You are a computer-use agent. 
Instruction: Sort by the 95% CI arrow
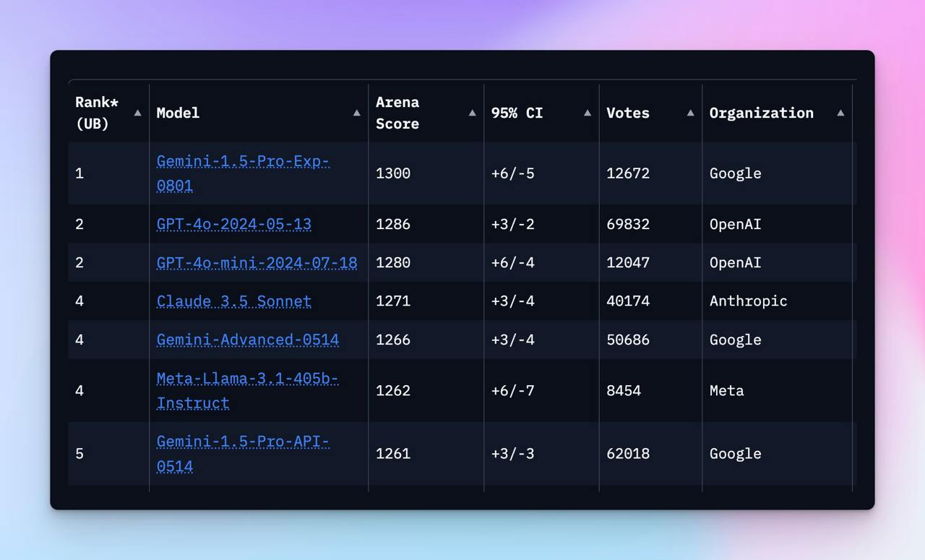587,113
